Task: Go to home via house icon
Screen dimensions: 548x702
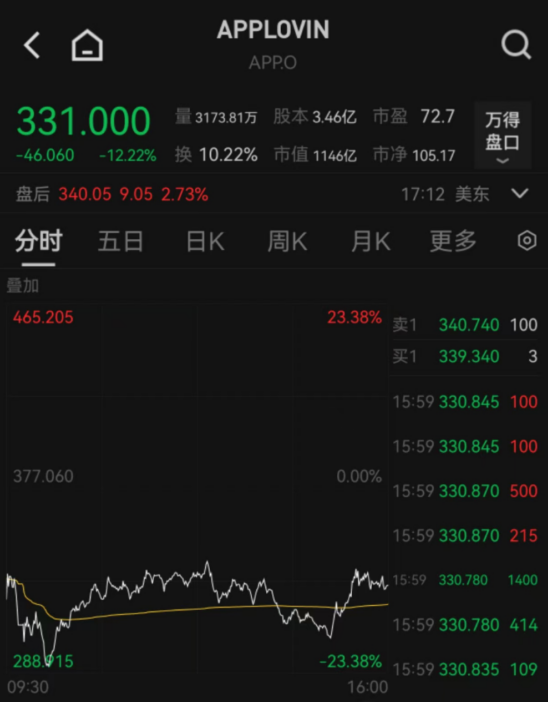Action: point(87,45)
